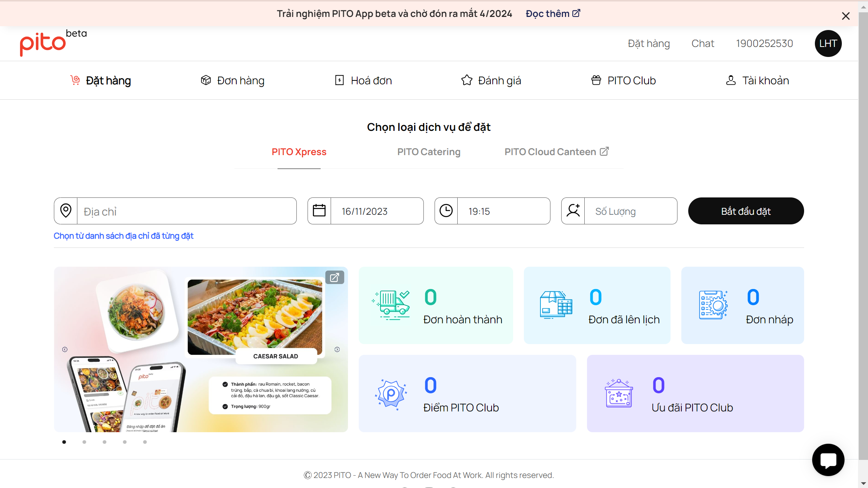Open the time field showing 19:15
This screenshot has width=868, height=488.
[503, 211]
